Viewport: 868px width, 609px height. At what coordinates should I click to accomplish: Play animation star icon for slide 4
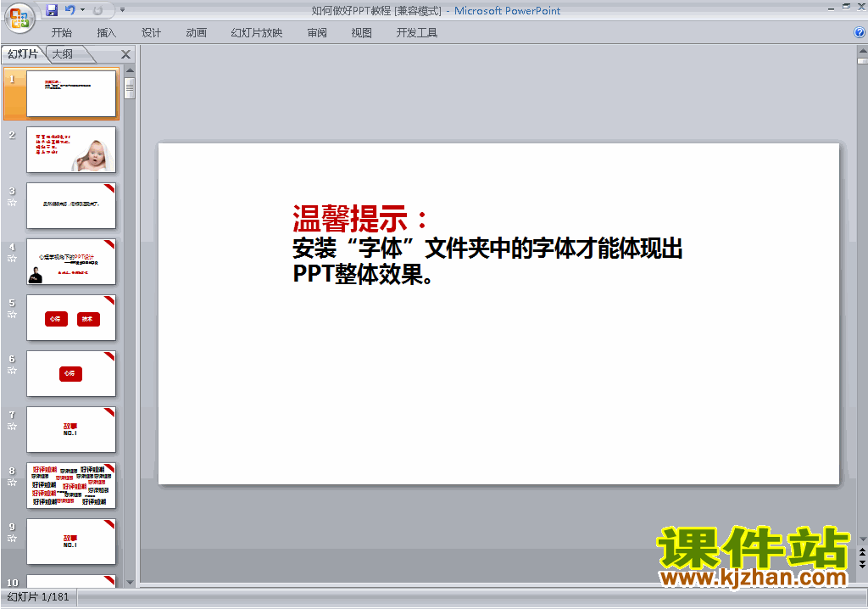tap(12, 258)
